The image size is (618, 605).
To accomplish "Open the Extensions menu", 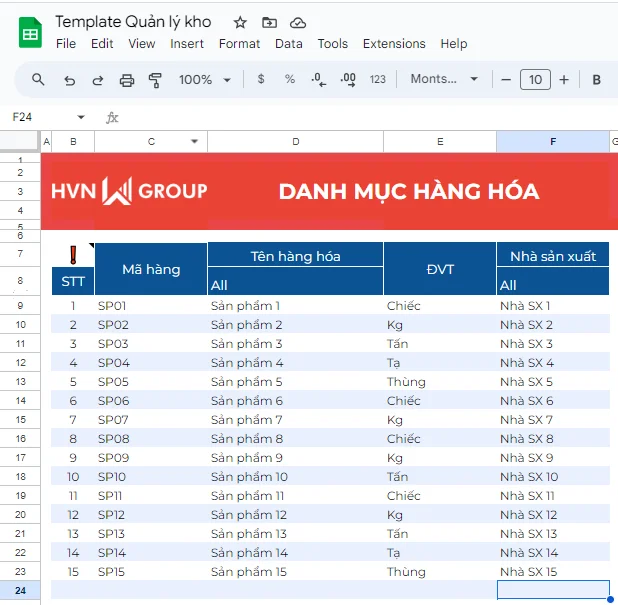I will [x=394, y=44].
